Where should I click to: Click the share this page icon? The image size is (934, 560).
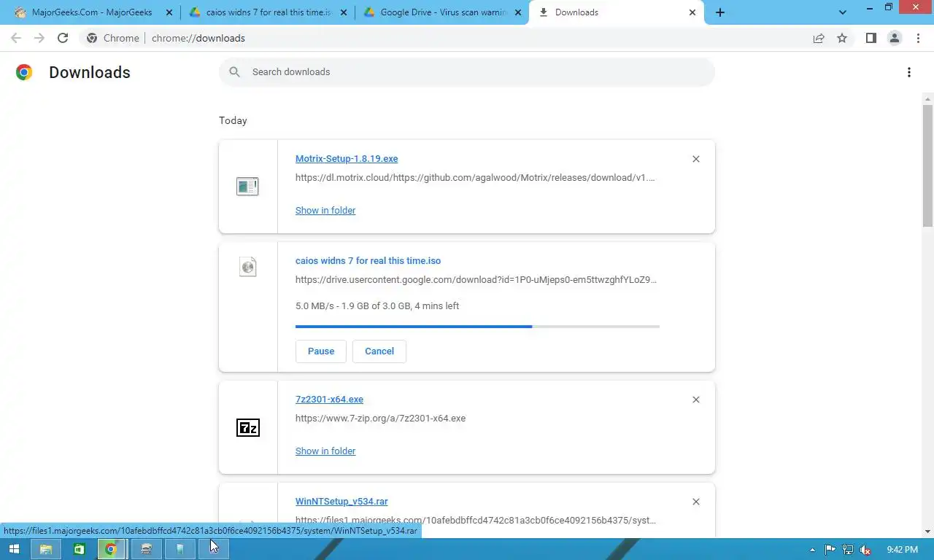(x=819, y=38)
